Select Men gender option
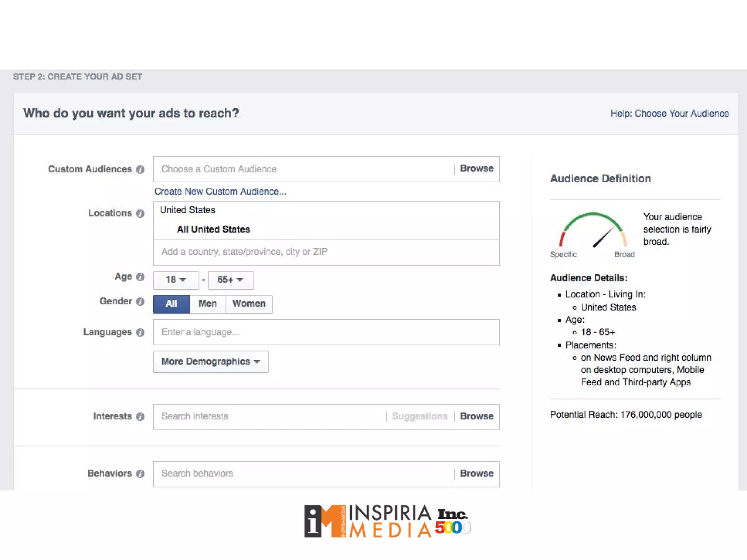 (x=208, y=304)
